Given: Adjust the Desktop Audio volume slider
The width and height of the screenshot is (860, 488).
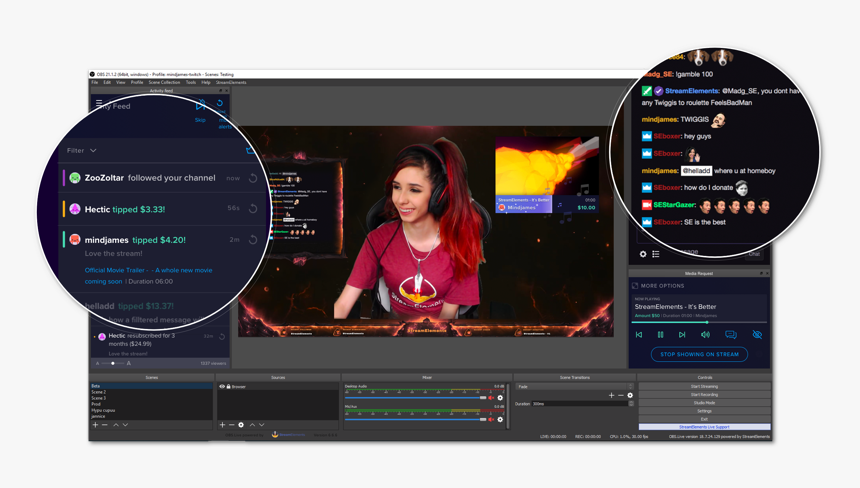Looking at the screenshot, I should (x=416, y=398).
